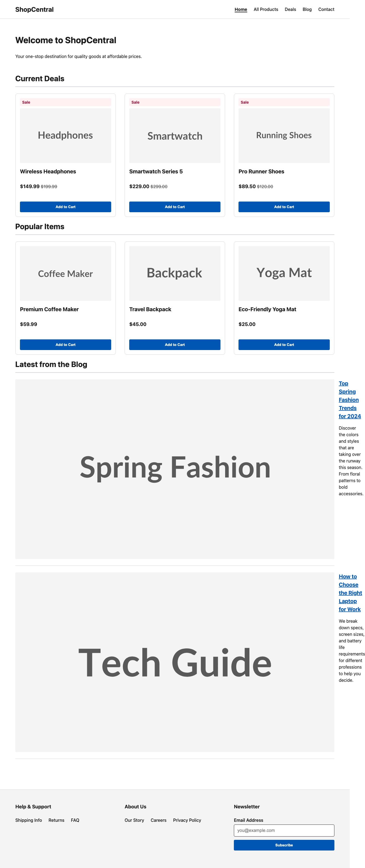Go to the Contact page
The width and height of the screenshot is (365, 868).
[326, 9]
